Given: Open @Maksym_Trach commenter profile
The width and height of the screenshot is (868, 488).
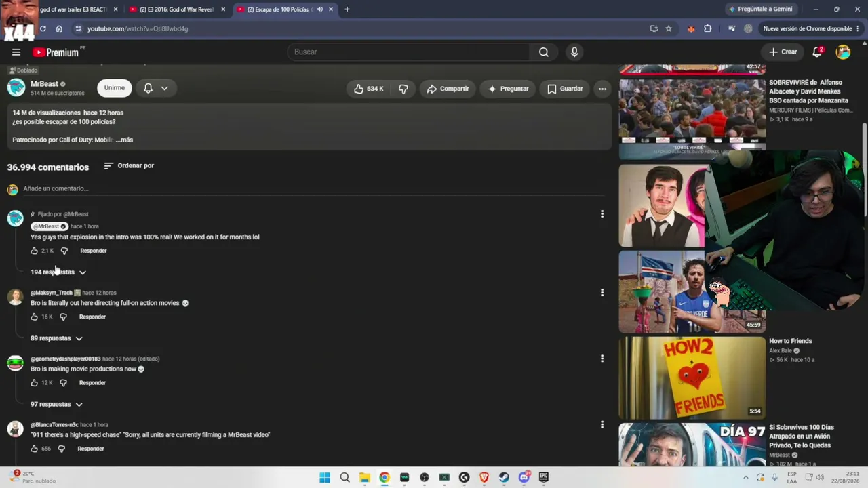Looking at the screenshot, I should [52, 293].
